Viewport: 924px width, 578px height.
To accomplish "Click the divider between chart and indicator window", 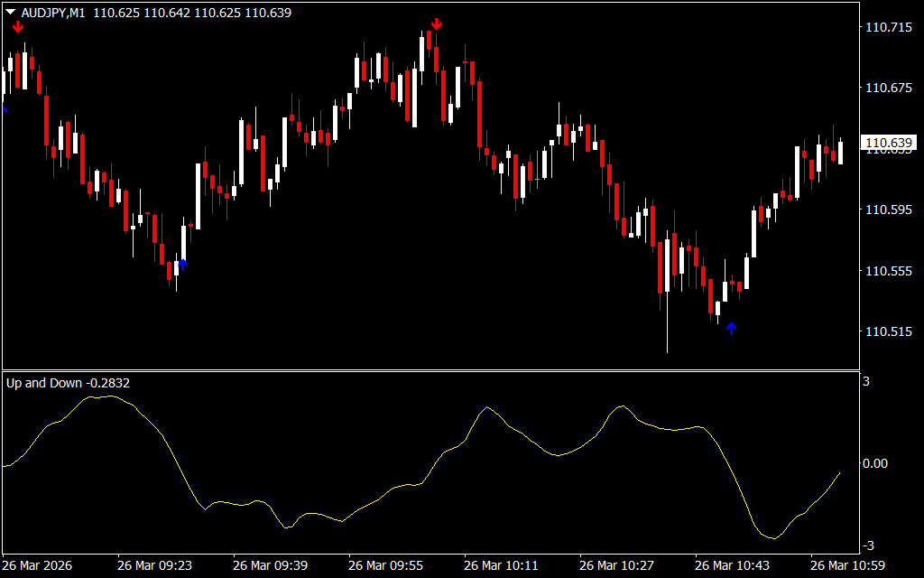I will 429,370.
